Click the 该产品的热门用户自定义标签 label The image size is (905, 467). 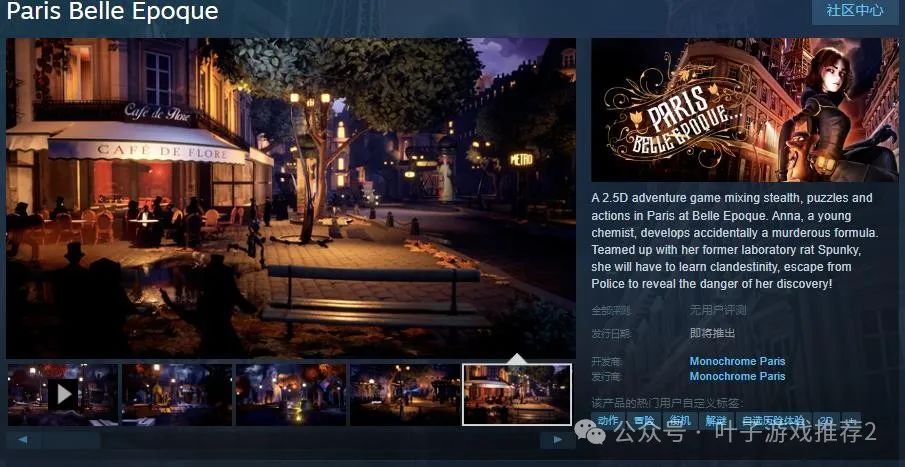pyautogui.click(x=668, y=402)
